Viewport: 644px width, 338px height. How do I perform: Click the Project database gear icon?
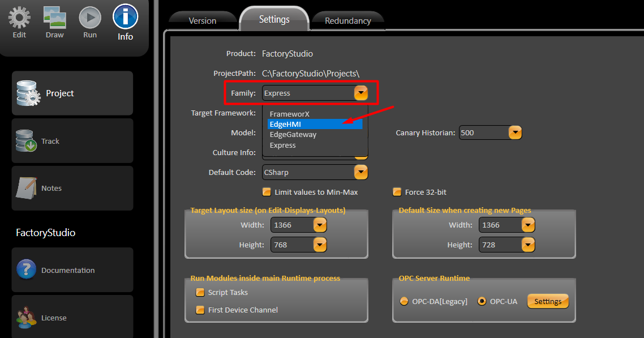pos(28,93)
